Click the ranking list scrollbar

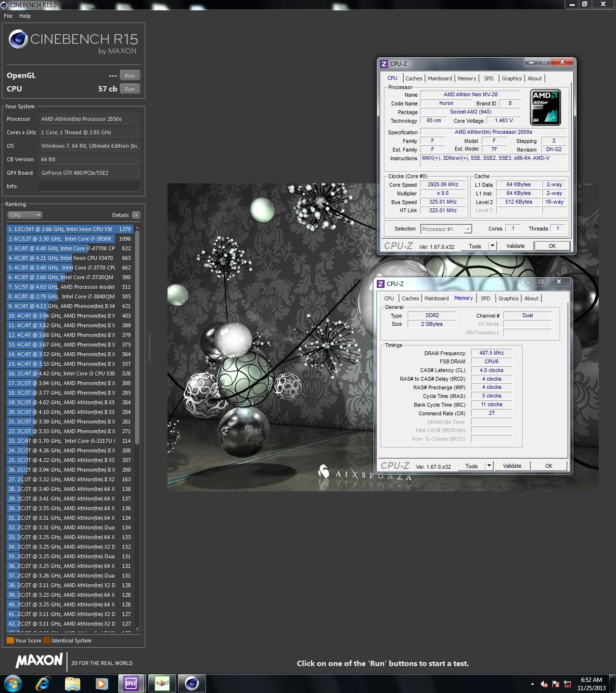(x=137, y=337)
